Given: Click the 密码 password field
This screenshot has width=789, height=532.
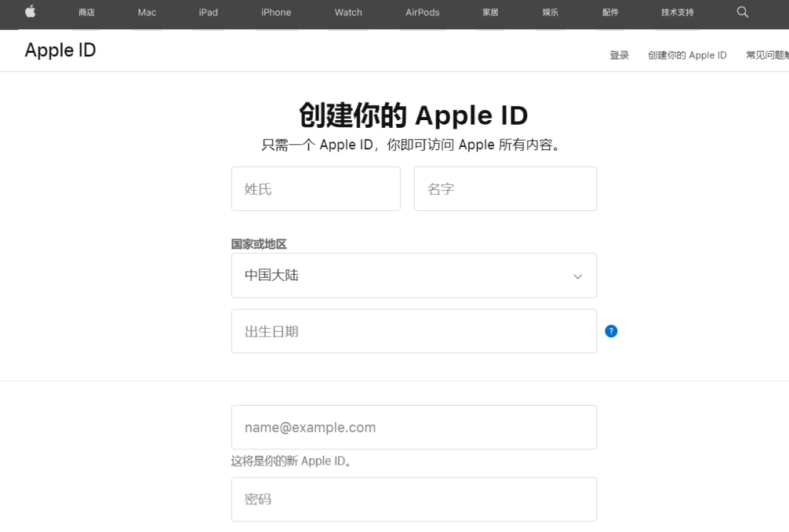Looking at the screenshot, I should [x=414, y=499].
